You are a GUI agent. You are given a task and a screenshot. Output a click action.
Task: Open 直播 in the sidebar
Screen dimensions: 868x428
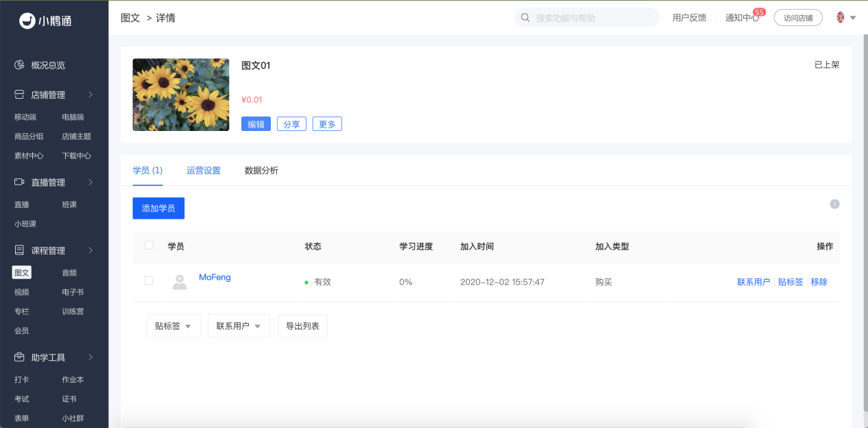click(x=22, y=204)
